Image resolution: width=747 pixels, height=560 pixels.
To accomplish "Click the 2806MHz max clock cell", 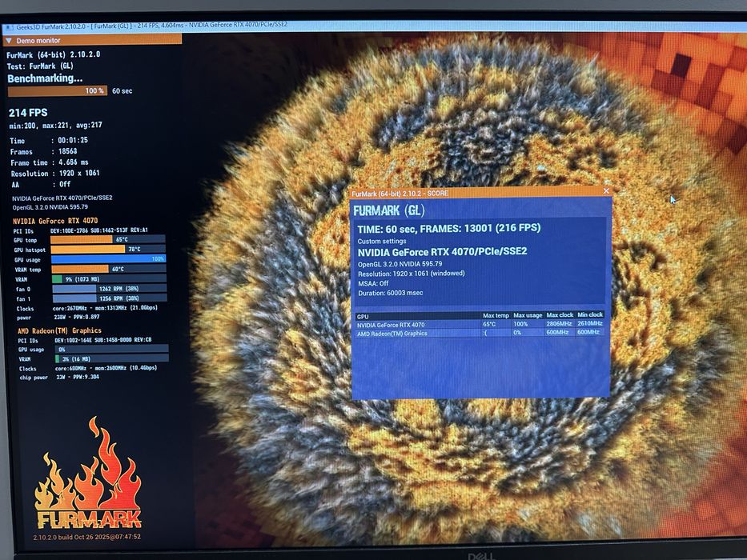I will [559, 323].
